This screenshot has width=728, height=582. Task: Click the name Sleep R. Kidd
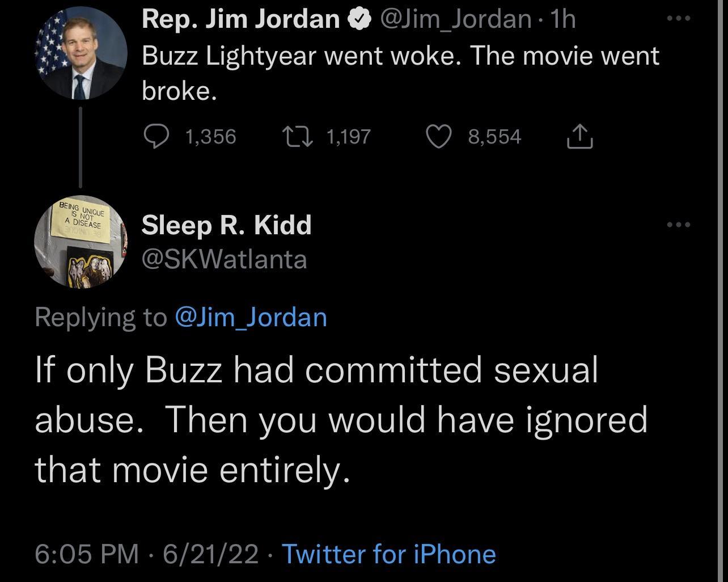click(x=226, y=224)
